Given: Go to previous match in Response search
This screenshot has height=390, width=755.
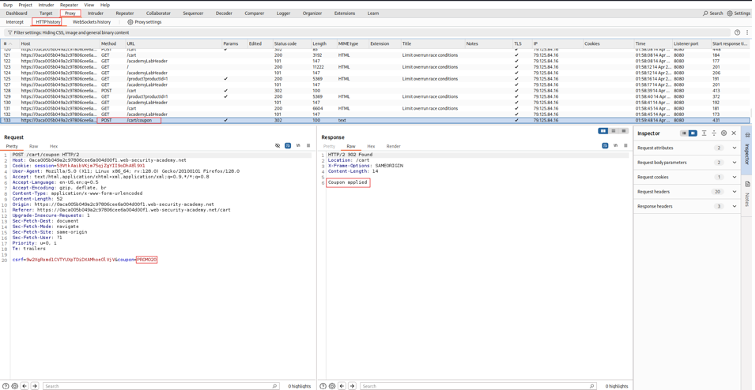Looking at the screenshot, I should [x=342, y=386].
